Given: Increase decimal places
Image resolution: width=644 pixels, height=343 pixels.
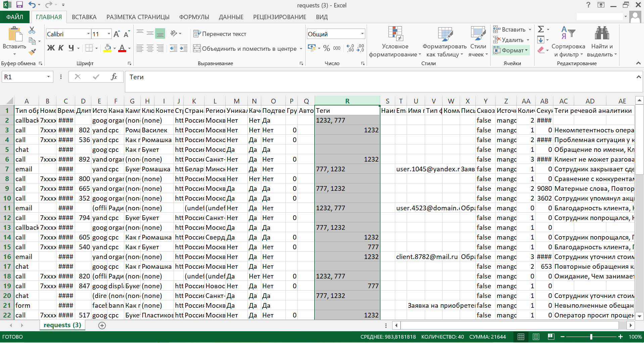Looking at the screenshot, I should [x=350, y=48].
